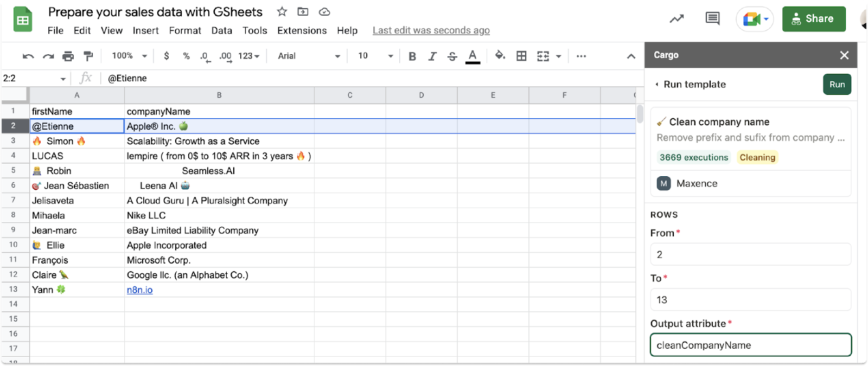The width and height of the screenshot is (868, 366).
Task: Start a Google Meet call
Action: [751, 20]
